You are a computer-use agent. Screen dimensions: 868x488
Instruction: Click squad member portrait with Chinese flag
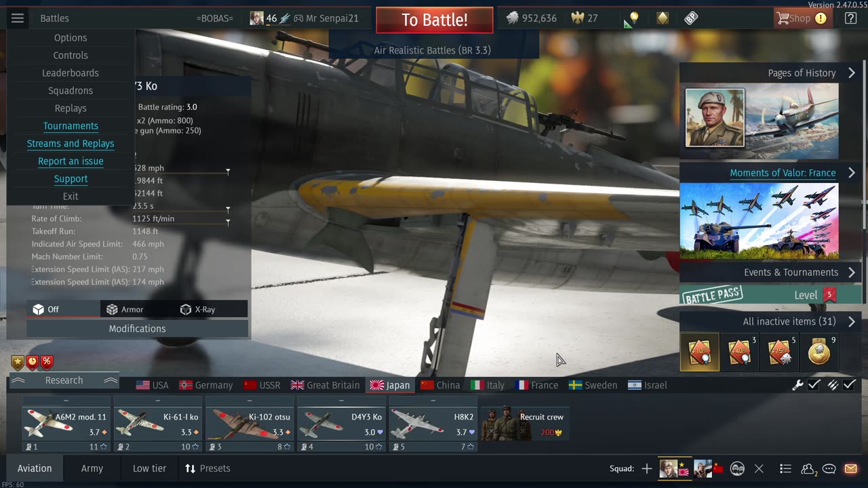point(707,468)
